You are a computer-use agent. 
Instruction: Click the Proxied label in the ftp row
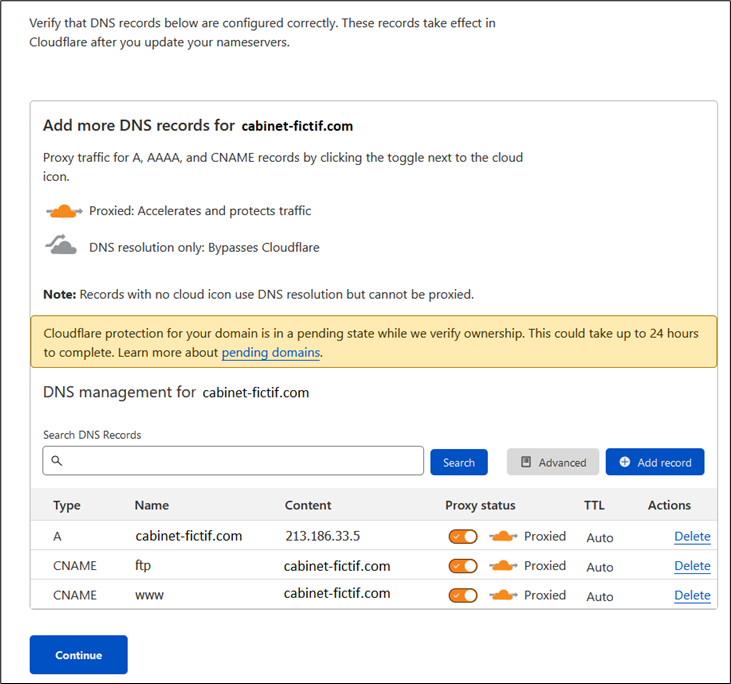click(x=545, y=566)
